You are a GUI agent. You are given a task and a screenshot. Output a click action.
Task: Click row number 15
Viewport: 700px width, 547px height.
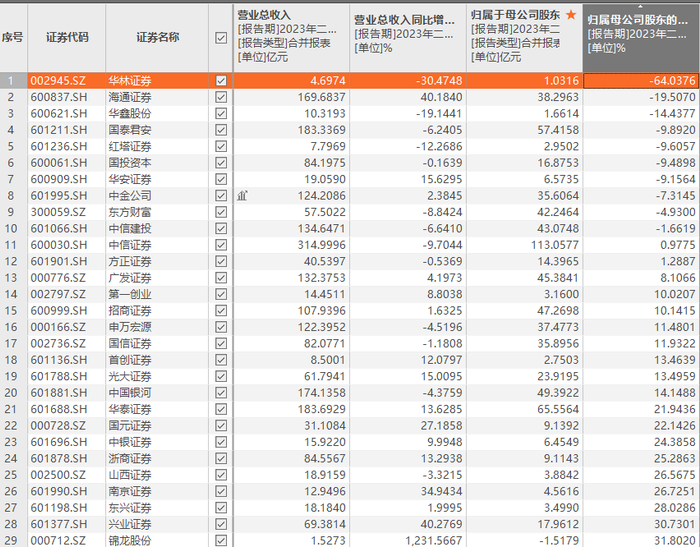[11, 310]
